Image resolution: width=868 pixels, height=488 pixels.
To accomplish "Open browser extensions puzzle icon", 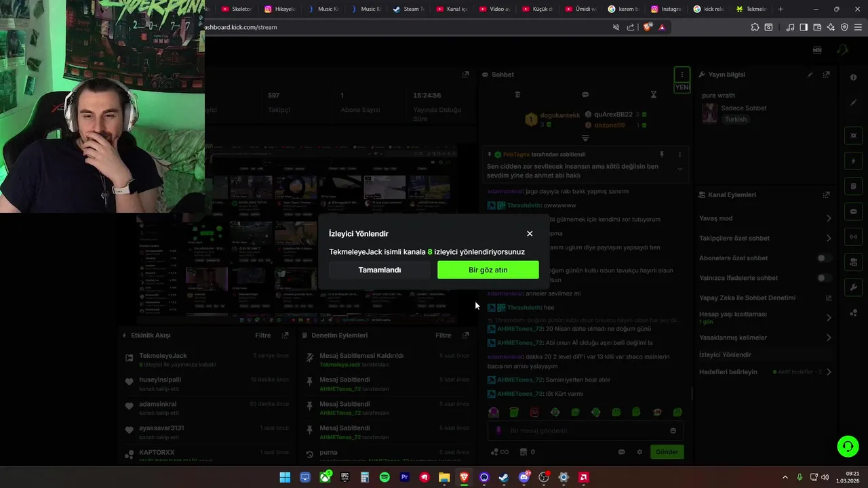I will (x=755, y=27).
